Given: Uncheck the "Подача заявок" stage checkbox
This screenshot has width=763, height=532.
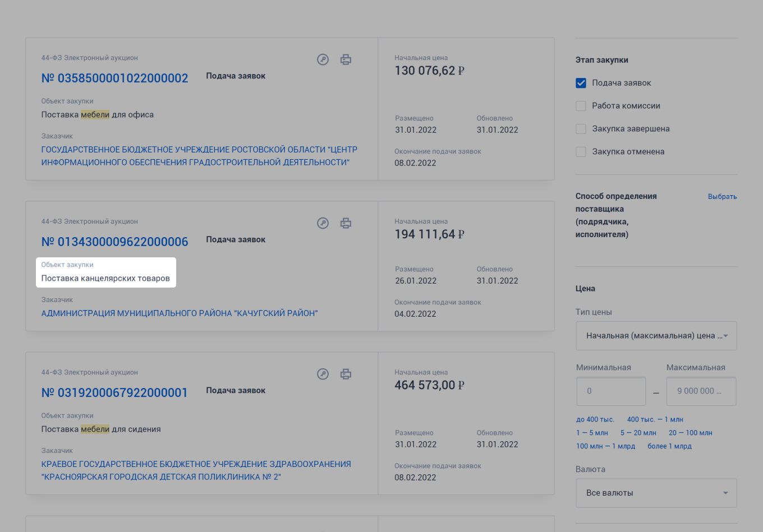Looking at the screenshot, I should tap(581, 83).
